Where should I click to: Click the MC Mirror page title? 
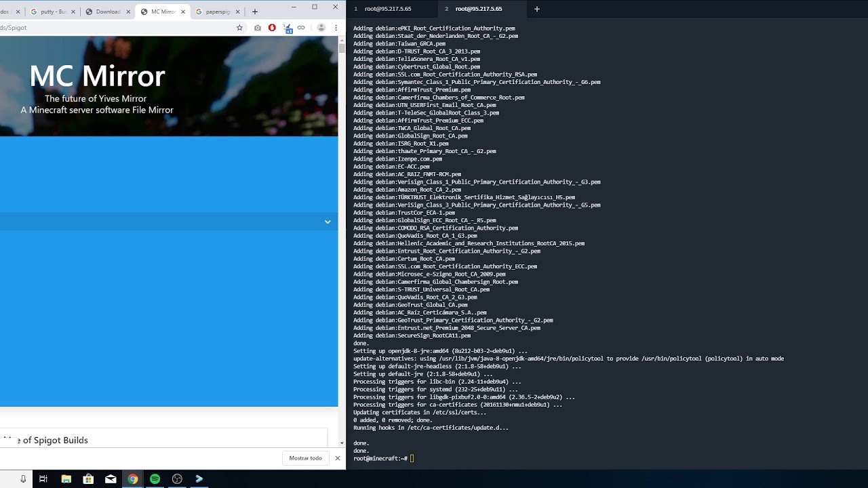coord(97,76)
